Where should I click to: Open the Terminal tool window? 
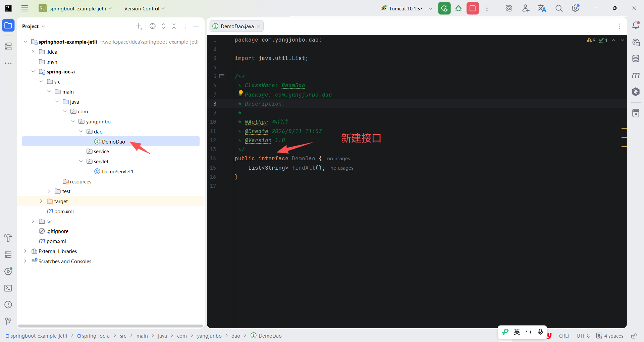tap(8, 288)
